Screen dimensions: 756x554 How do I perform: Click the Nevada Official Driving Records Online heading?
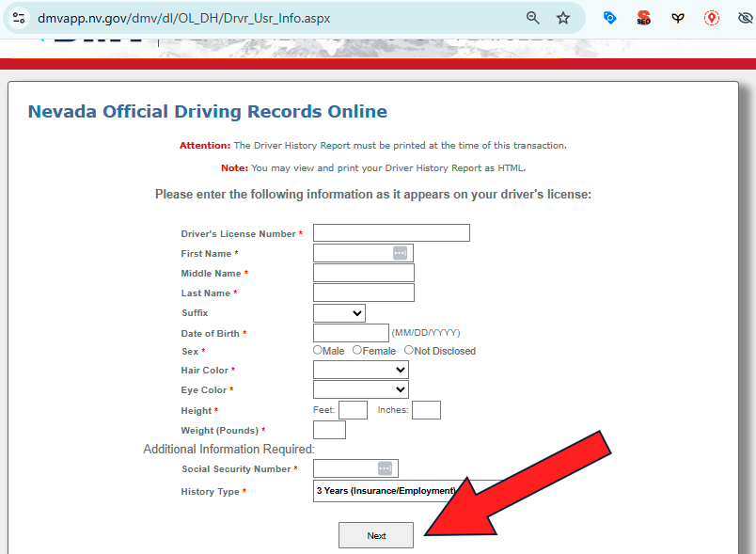point(207,111)
